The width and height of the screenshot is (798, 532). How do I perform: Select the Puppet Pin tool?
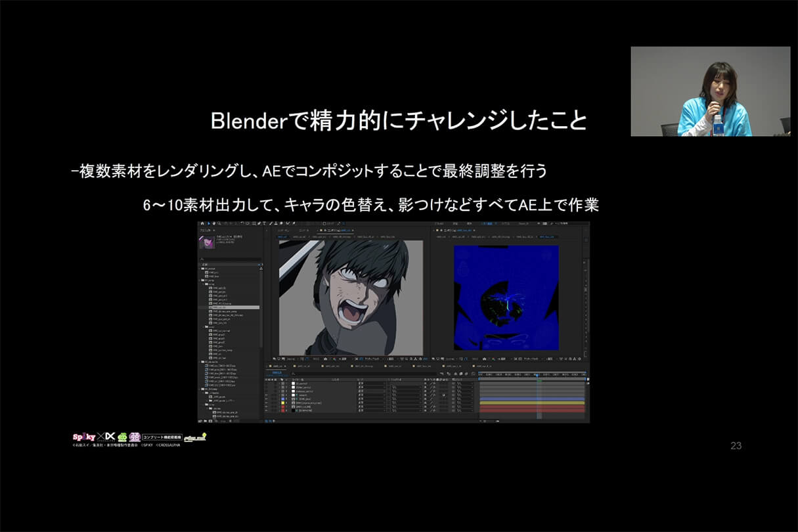point(294,224)
